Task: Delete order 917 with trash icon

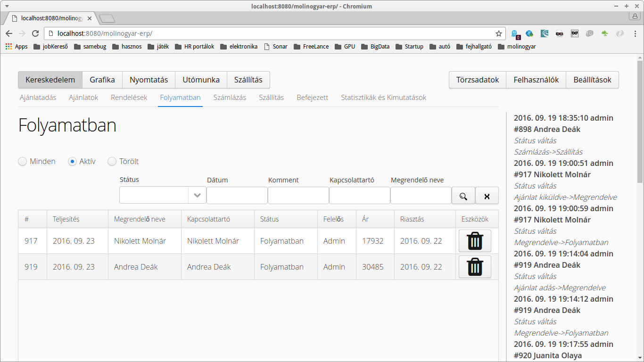Action: pyautogui.click(x=475, y=241)
